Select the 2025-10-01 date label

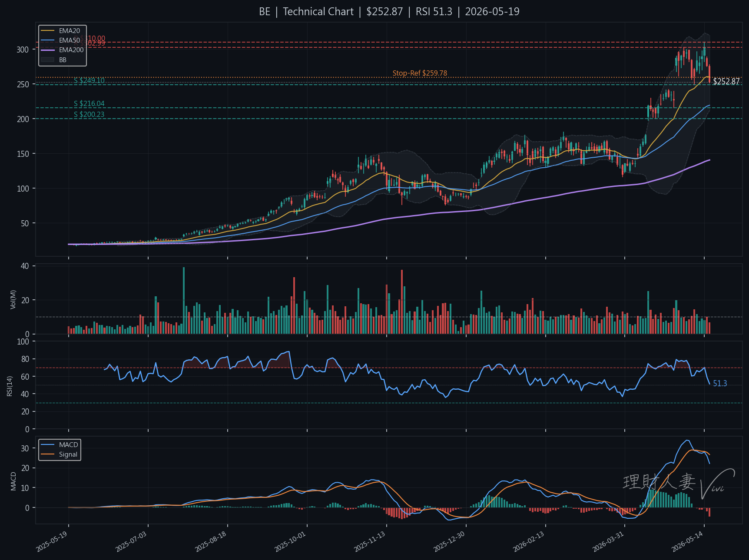291,541
